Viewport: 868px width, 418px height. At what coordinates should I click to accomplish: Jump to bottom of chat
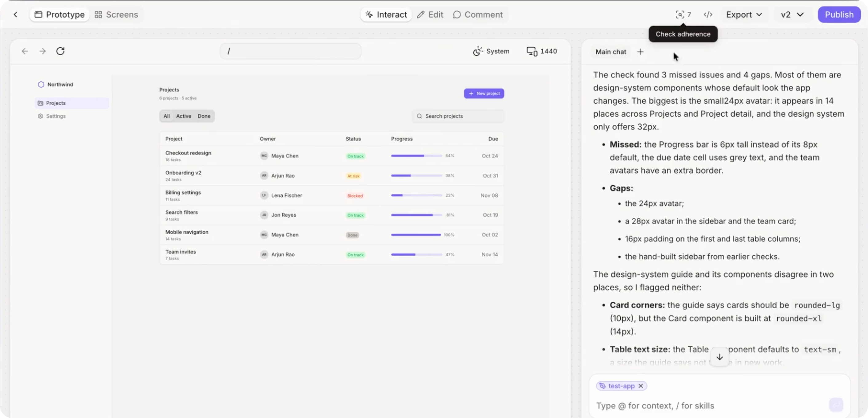tap(719, 357)
